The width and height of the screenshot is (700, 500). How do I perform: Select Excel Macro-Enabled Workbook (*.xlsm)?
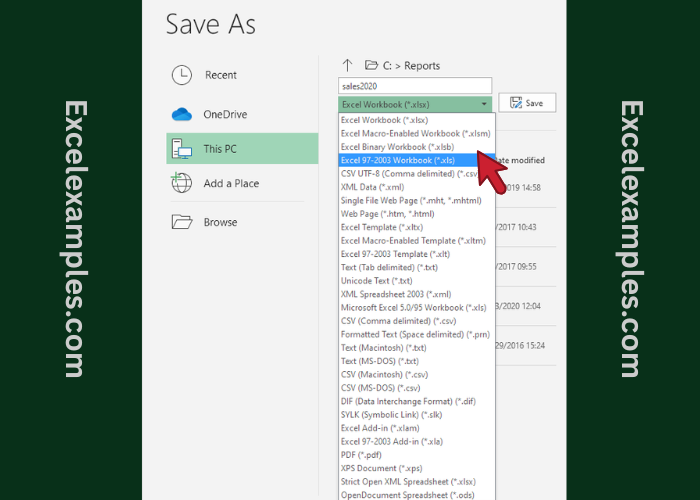(415, 133)
